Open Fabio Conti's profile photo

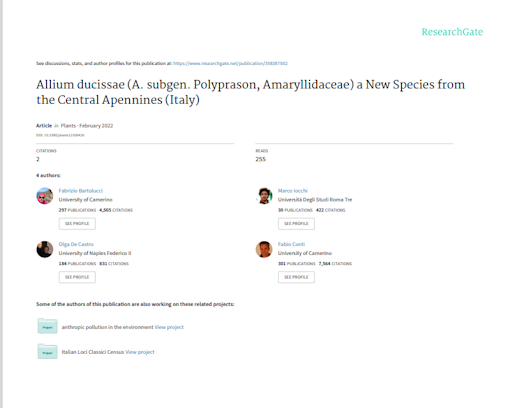point(264,249)
